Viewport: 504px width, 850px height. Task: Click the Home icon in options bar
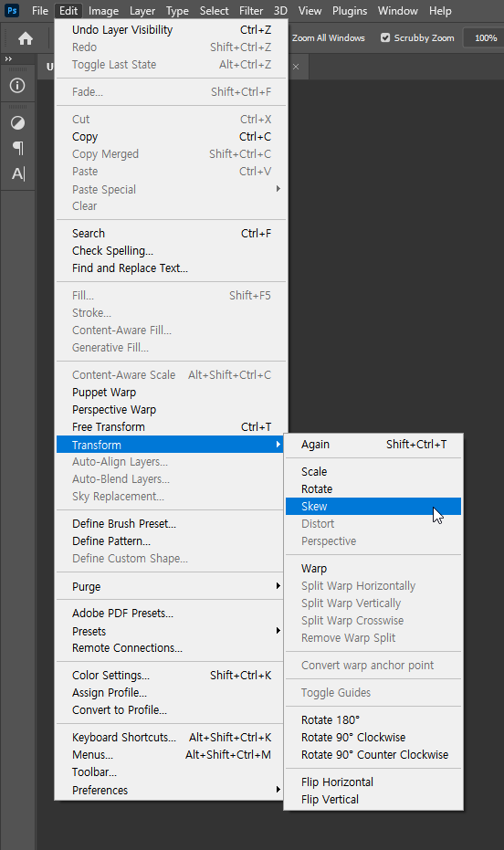point(26,38)
